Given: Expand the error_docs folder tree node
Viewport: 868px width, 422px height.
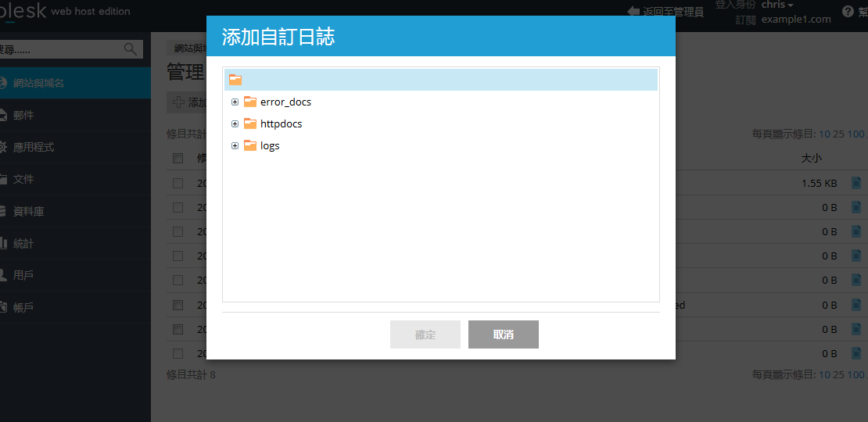Looking at the screenshot, I should click(x=235, y=102).
